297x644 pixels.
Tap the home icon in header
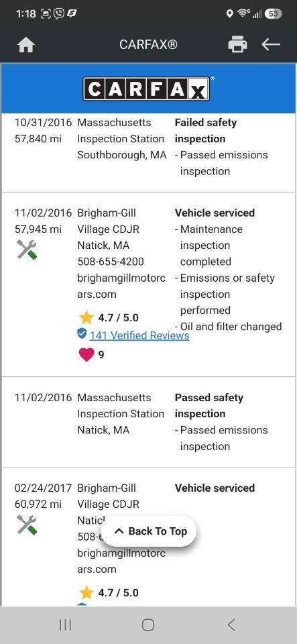26,44
